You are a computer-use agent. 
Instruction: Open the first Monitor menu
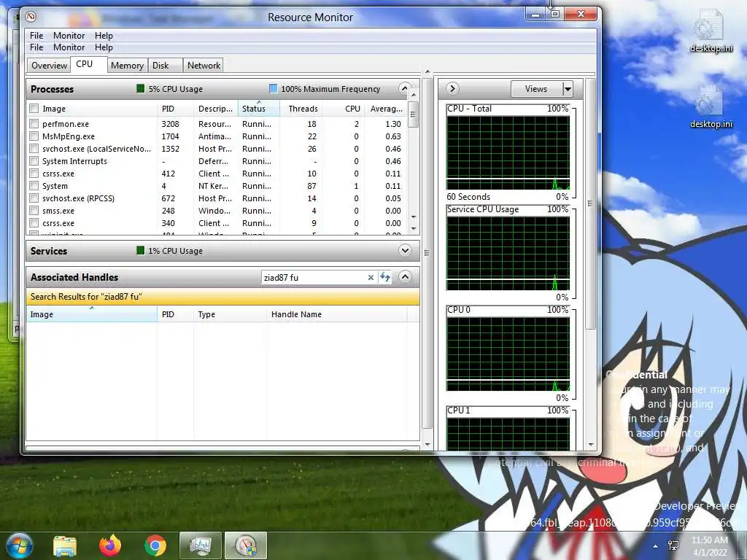69,36
